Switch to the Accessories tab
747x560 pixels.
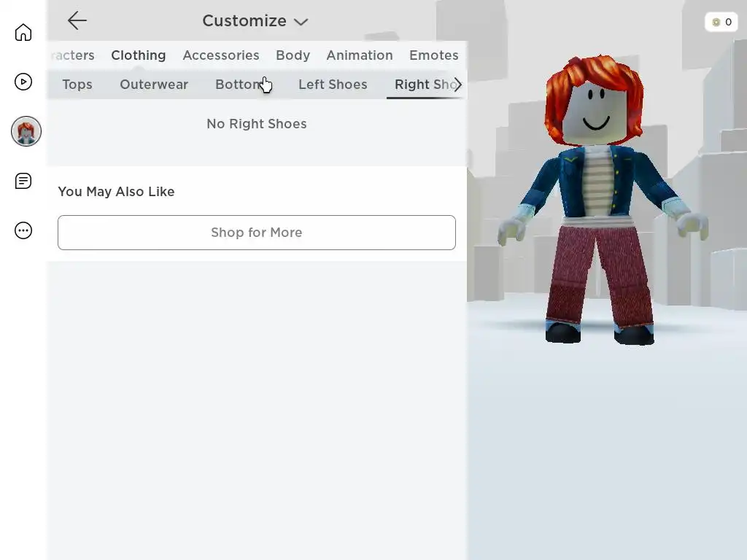[221, 55]
